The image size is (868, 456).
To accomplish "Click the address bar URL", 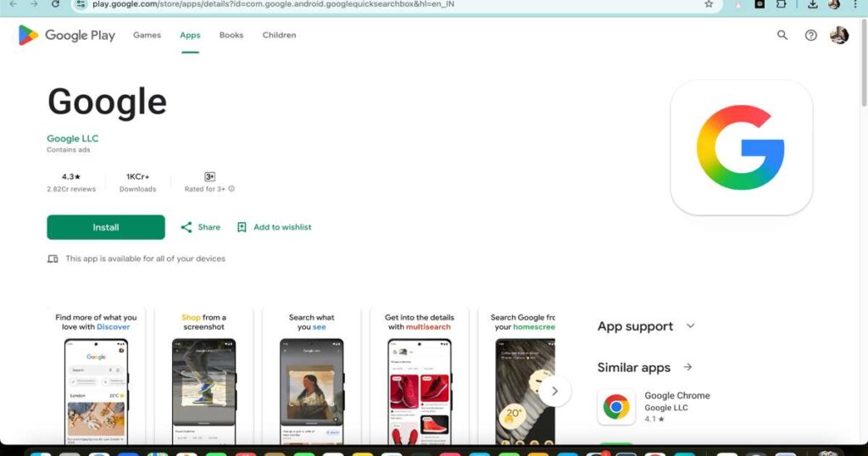I will [274, 4].
